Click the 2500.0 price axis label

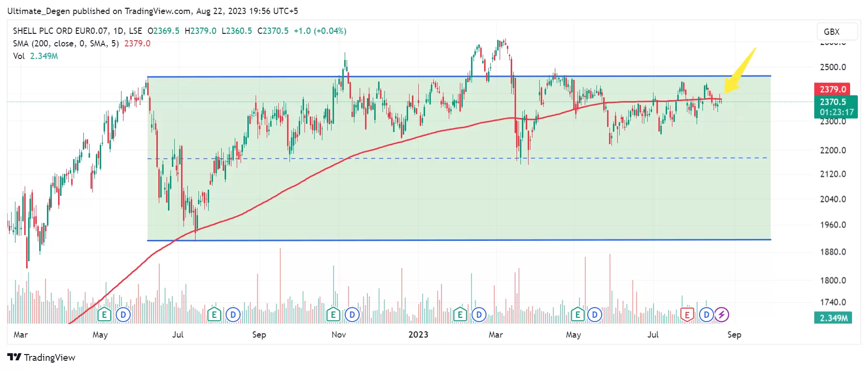(x=833, y=67)
